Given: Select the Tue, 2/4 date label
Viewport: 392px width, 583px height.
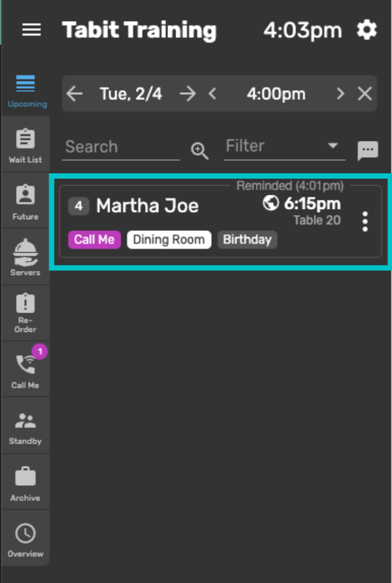Looking at the screenshot, I should pos(131,94).
